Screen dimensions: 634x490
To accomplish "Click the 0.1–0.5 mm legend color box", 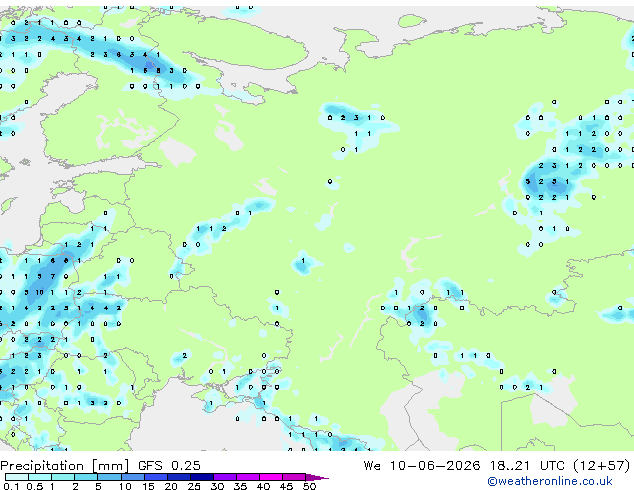I will coord(17,477).
